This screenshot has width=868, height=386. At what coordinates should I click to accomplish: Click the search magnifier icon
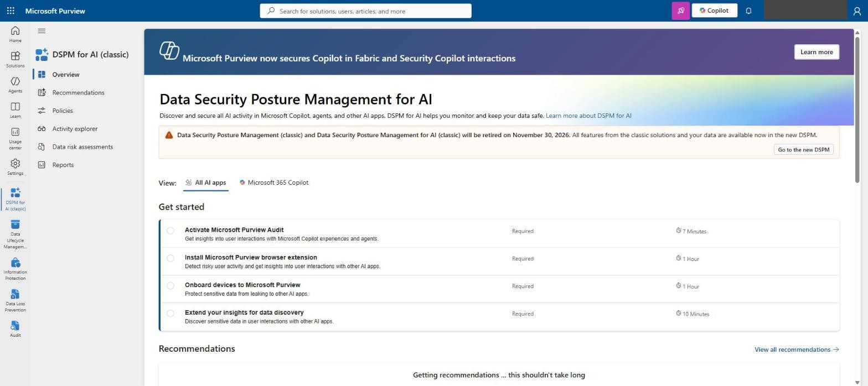[271, 11]
